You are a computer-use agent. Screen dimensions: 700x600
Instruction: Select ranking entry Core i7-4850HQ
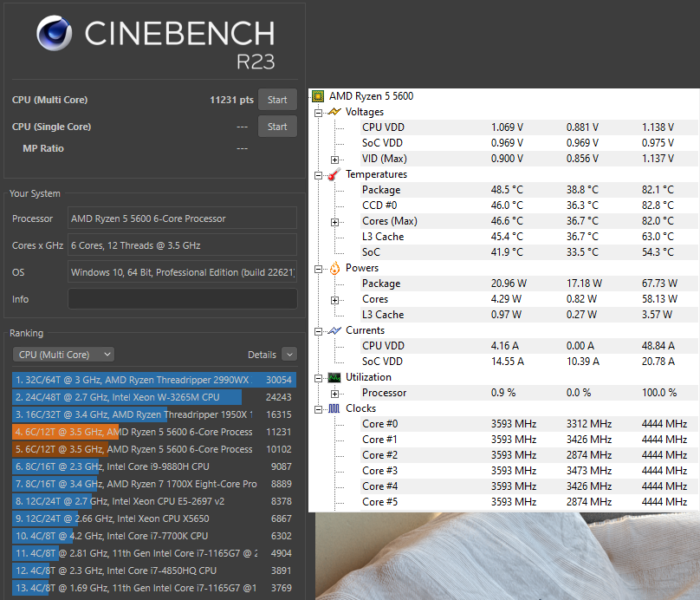click(154, 571)
